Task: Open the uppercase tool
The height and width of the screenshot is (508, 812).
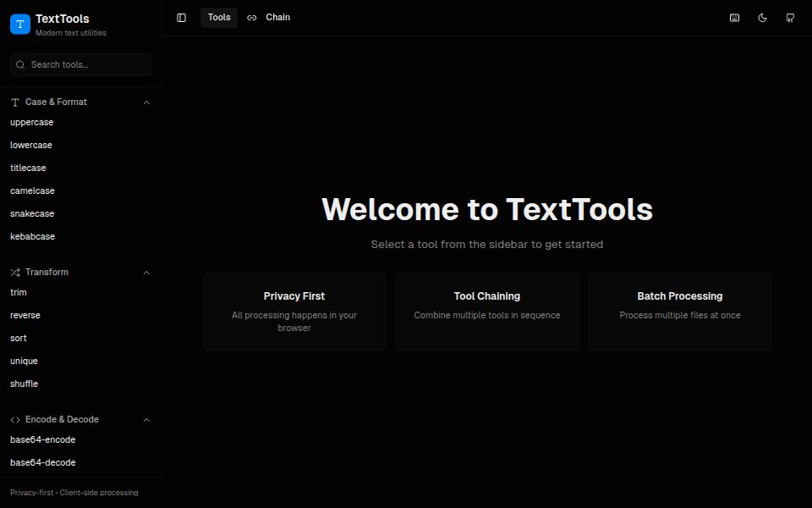Action: (31, 122)
